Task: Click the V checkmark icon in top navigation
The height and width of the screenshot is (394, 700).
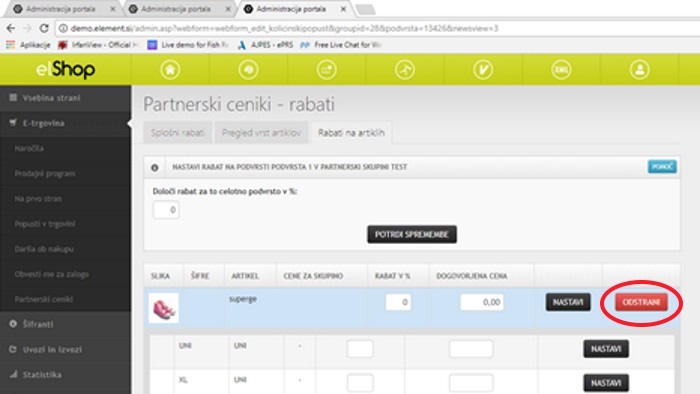Action: pos(483,70)
